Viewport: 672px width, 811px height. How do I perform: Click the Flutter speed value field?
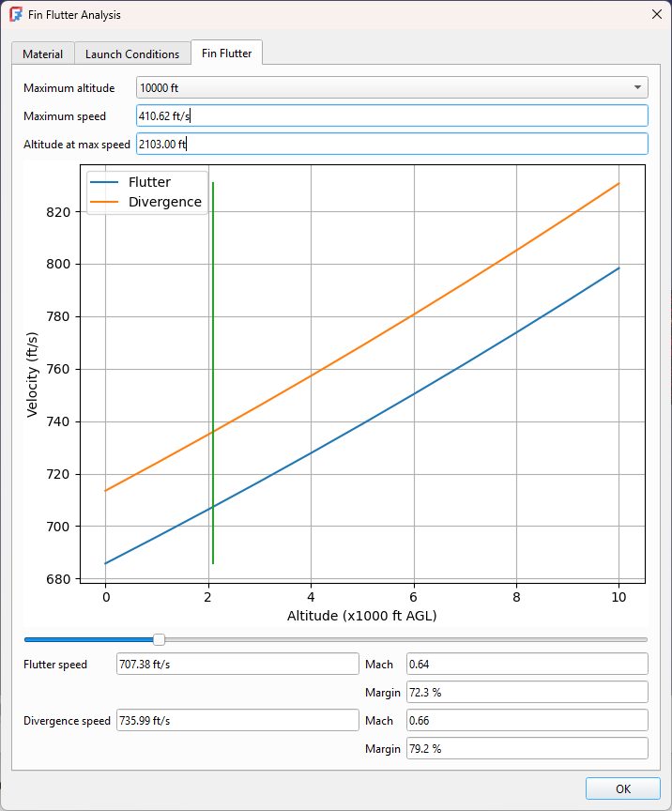pyautogui.click(x=237, y=665)
